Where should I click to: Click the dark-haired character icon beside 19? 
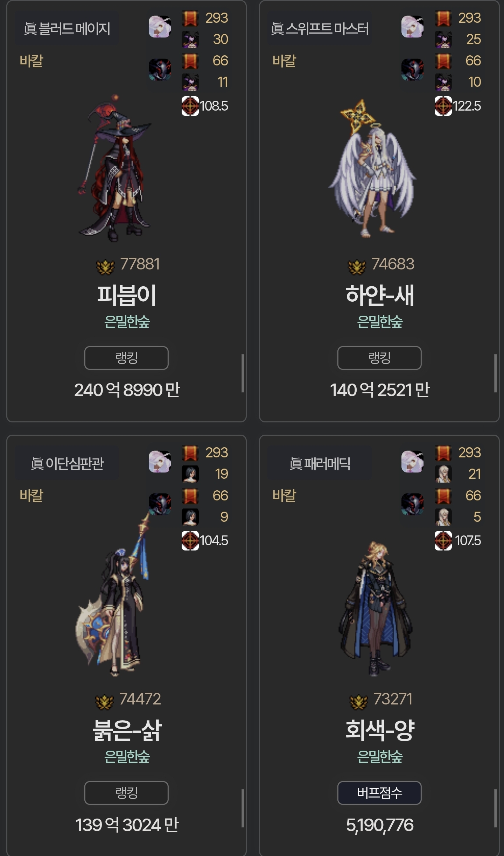(x=190, y=474)
